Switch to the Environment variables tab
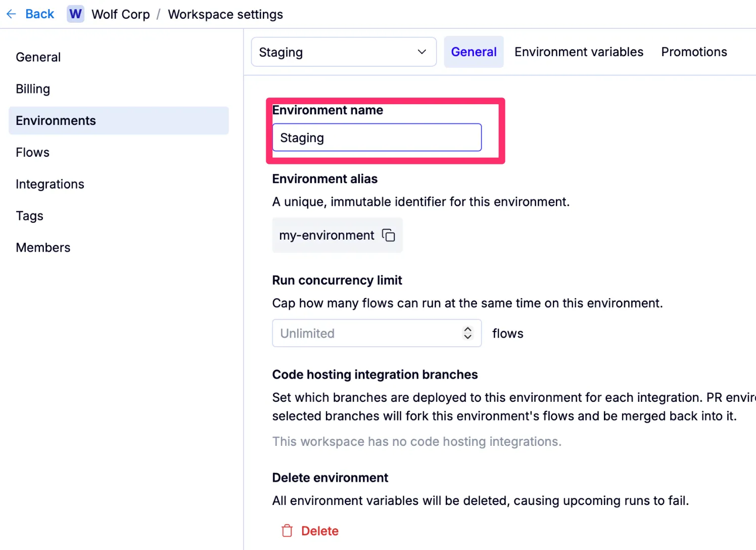This screenshot has width=756, height=550. [579, 52]
